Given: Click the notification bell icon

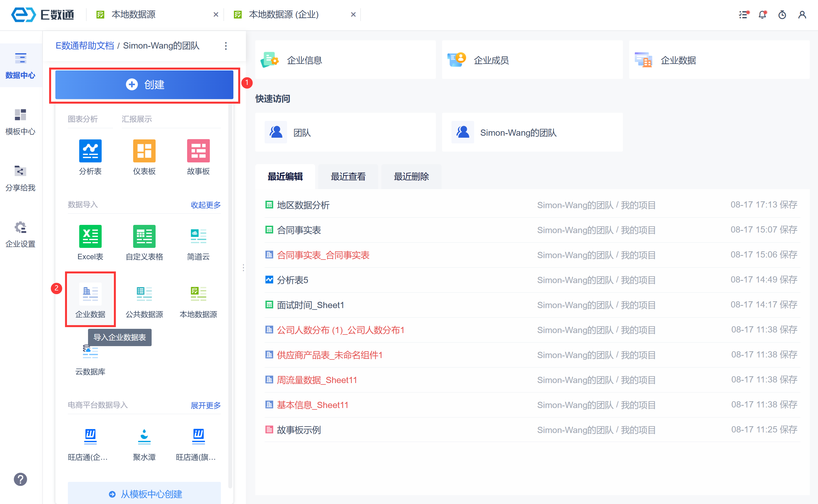Looking at the screenshot, I should click(762, 15).
